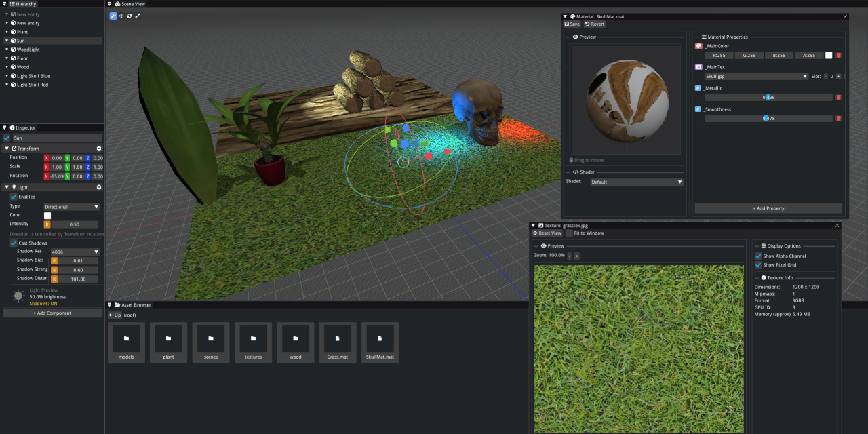The image size is (868, 434).
Task: Click the Add Property button
Action: coord(768,208)
